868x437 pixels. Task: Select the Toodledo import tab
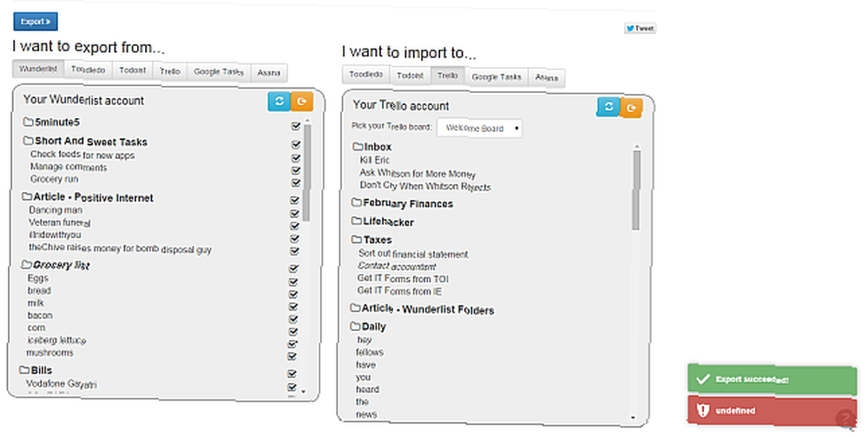click(x=366, y=74)
